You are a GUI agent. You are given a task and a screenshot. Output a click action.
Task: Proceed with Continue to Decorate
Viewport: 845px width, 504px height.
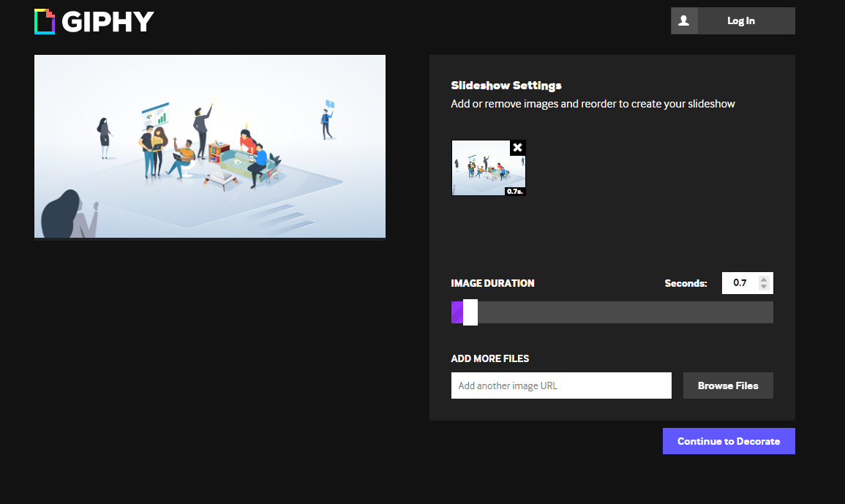pos(729,441)
